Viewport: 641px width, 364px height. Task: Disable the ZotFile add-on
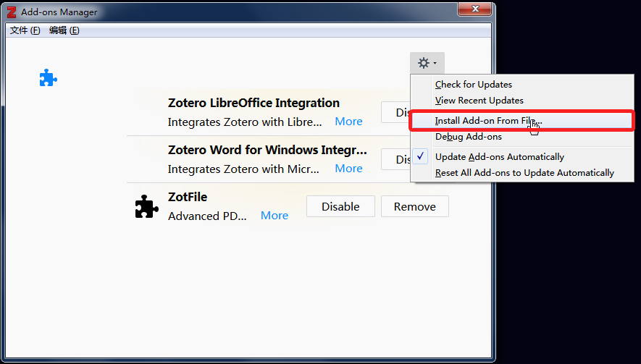(340, 206)
